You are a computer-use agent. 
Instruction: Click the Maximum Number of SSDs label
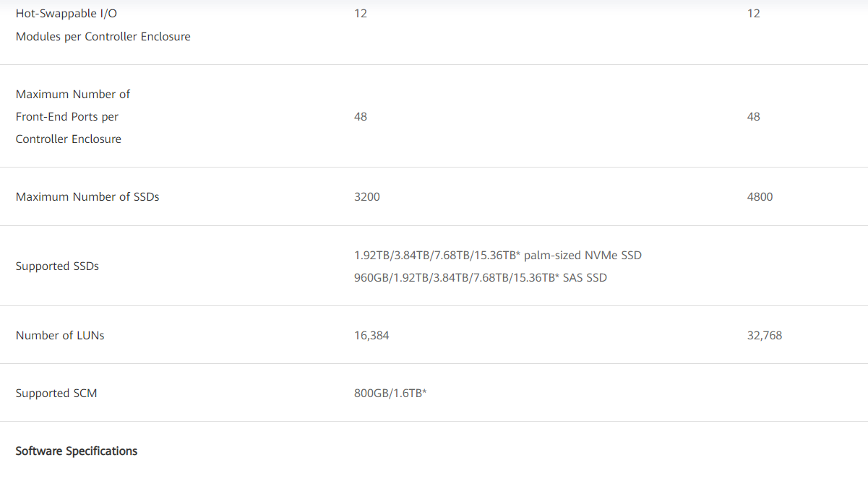pos(87,196)
